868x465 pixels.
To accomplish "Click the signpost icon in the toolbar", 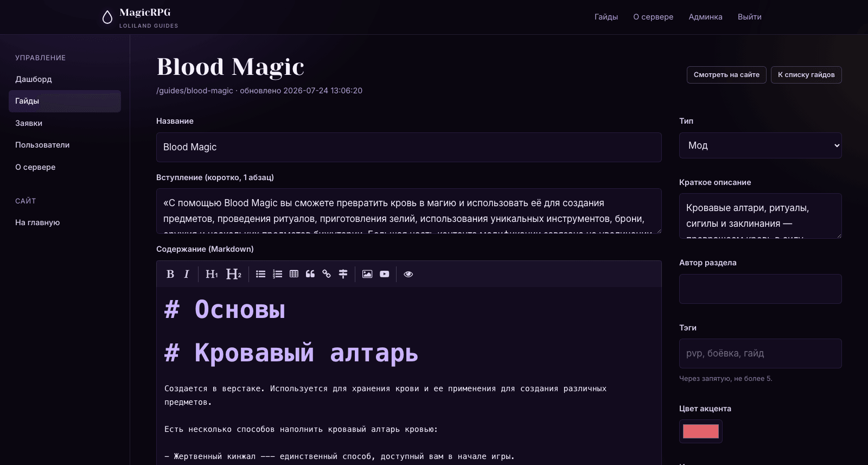I will (x=343, y=274).
